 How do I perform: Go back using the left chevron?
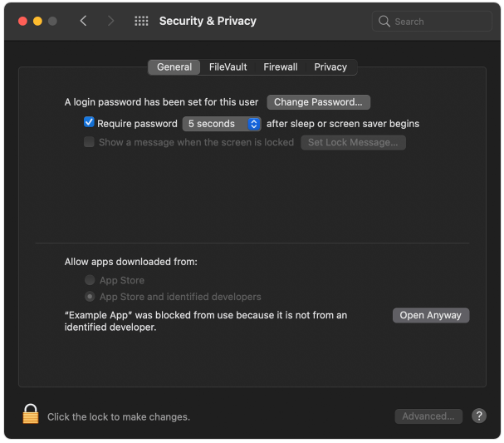pos(83,21)
